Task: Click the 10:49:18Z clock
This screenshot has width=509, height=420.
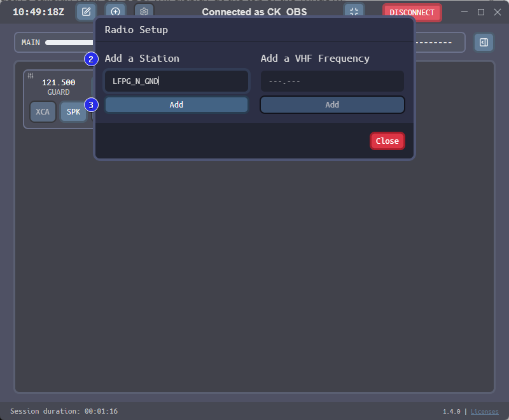Action: (x=38, y=12)
